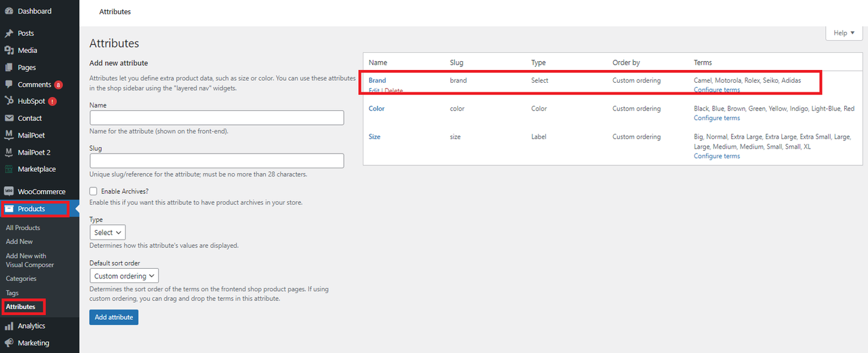
Task: Click the HubSpot alert badge
Action: [52, 102]
